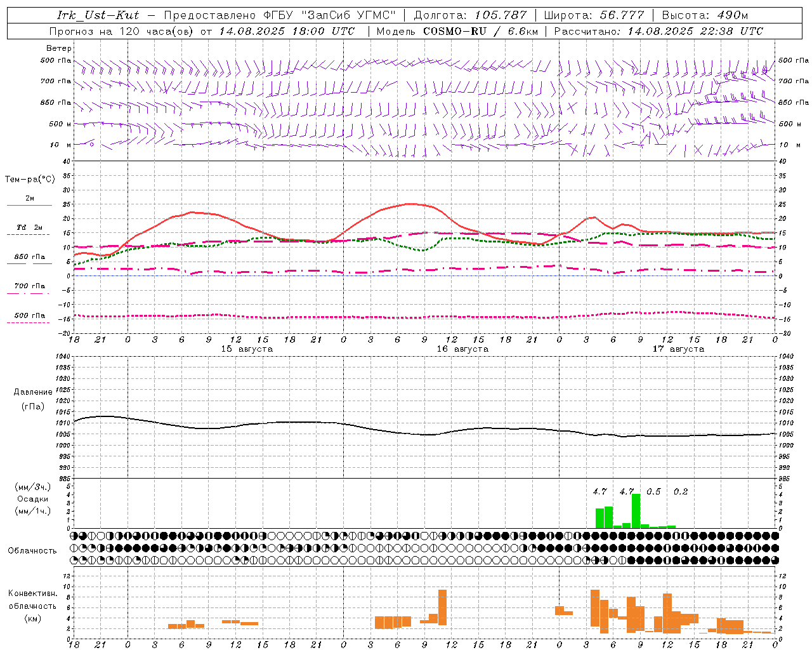Click the Ветер wind section label
Viewport: 812px width, 650px height.
(58, 48)
